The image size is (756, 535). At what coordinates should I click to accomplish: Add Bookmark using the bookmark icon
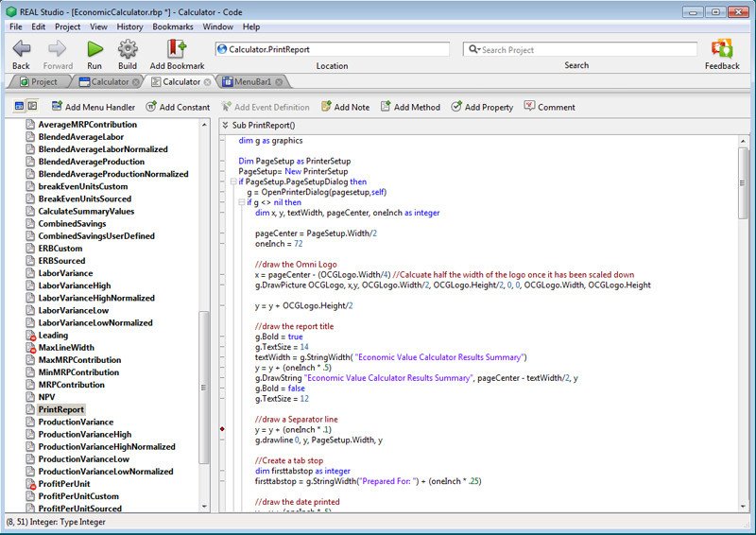177,48
